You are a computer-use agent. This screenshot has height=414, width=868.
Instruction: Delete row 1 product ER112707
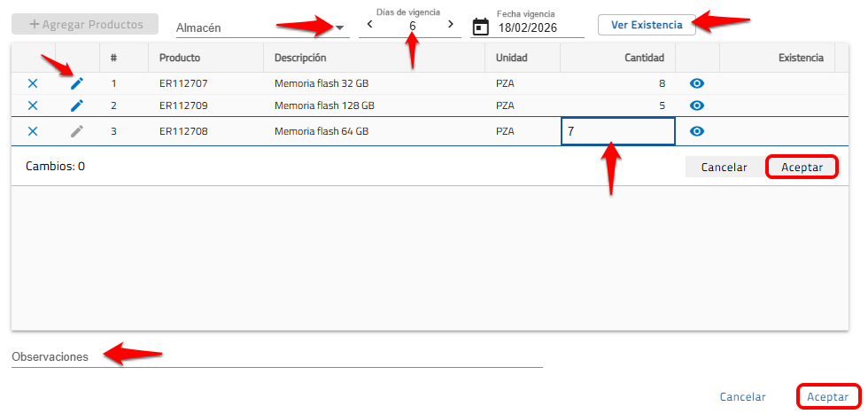click(33, 83)
